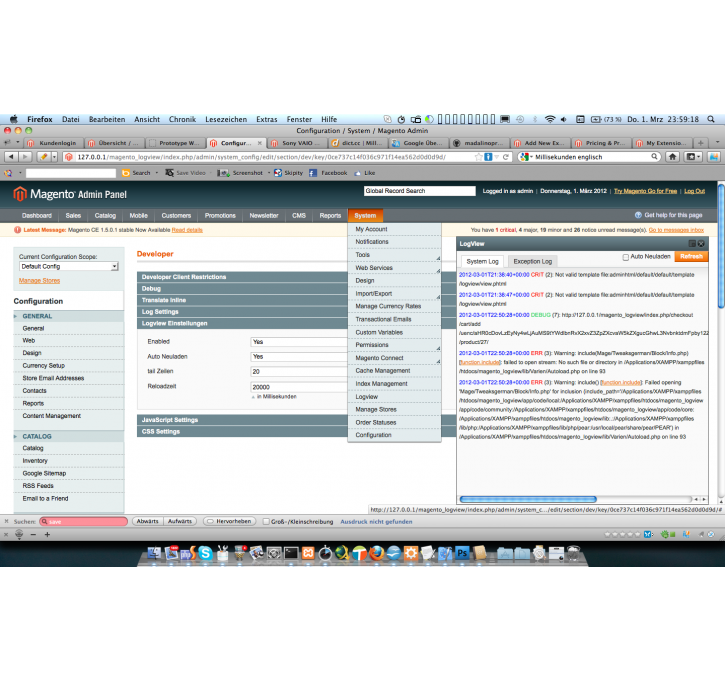725x680 pixels.
Task: Click the Wi-Fi icon in menu bar
Action: point(550,119)
